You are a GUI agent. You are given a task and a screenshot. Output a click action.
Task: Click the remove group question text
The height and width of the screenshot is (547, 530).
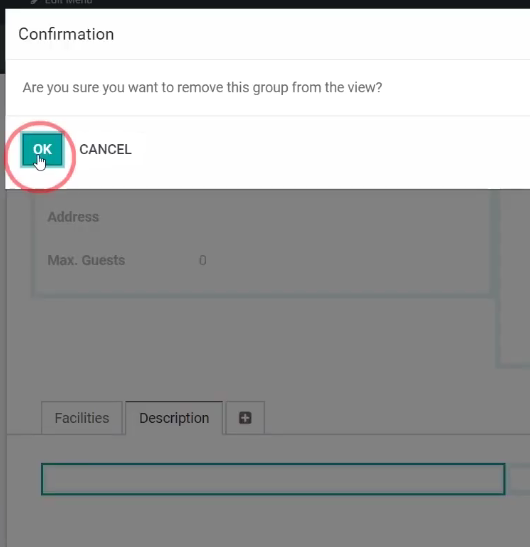(202, 87)
